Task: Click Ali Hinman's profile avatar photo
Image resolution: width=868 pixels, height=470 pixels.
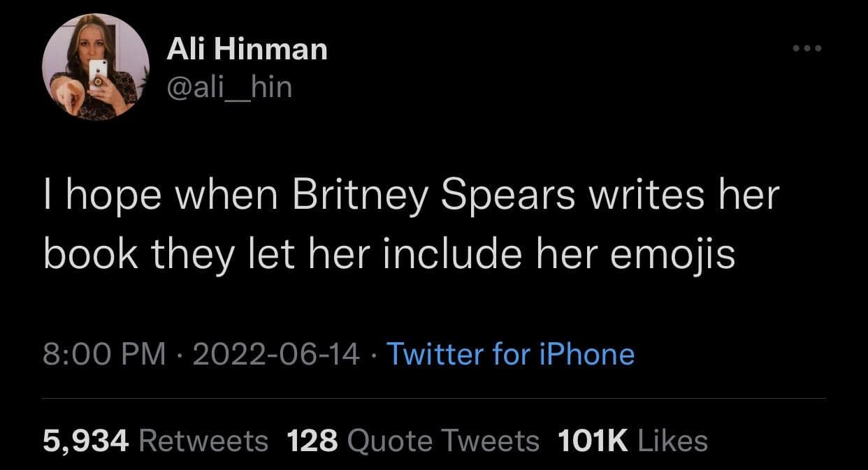Action: tap(95, 68)
